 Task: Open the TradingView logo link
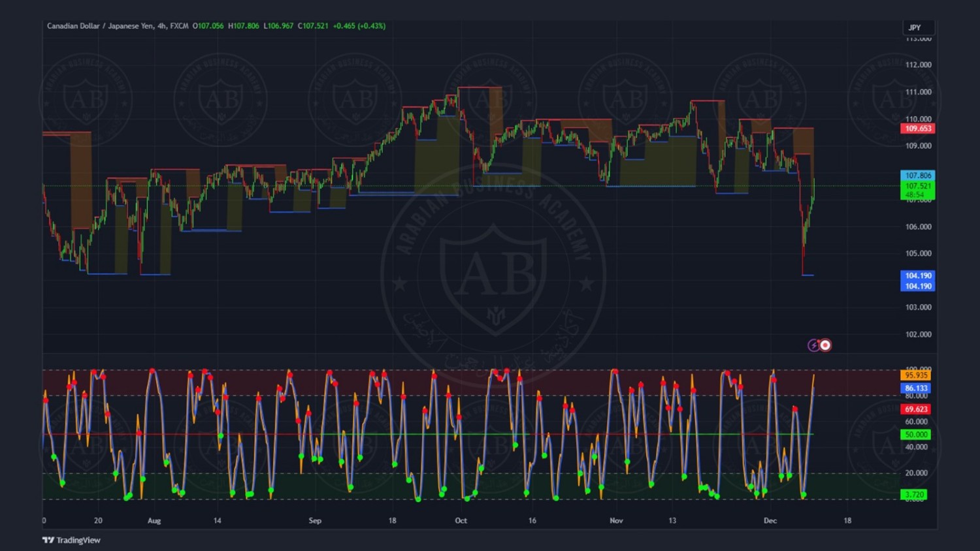pyautogui.click(x=71, y=540)
